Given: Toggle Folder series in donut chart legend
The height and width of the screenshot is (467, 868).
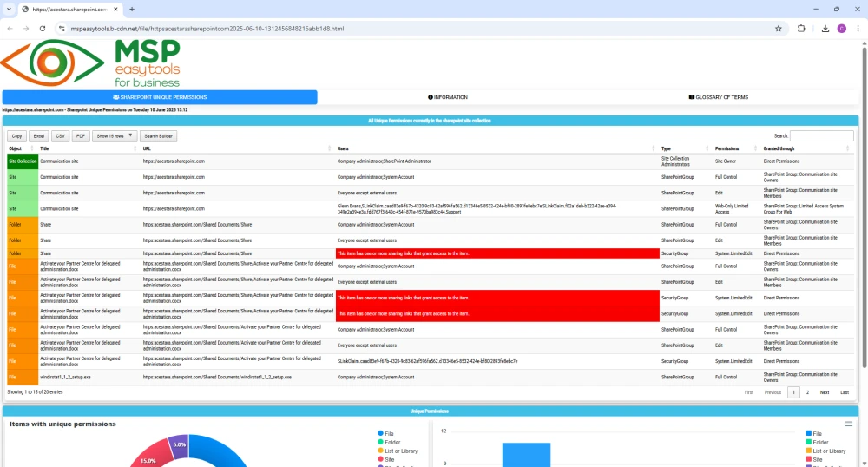Looking at the screenshot, I should pos(389,442).
